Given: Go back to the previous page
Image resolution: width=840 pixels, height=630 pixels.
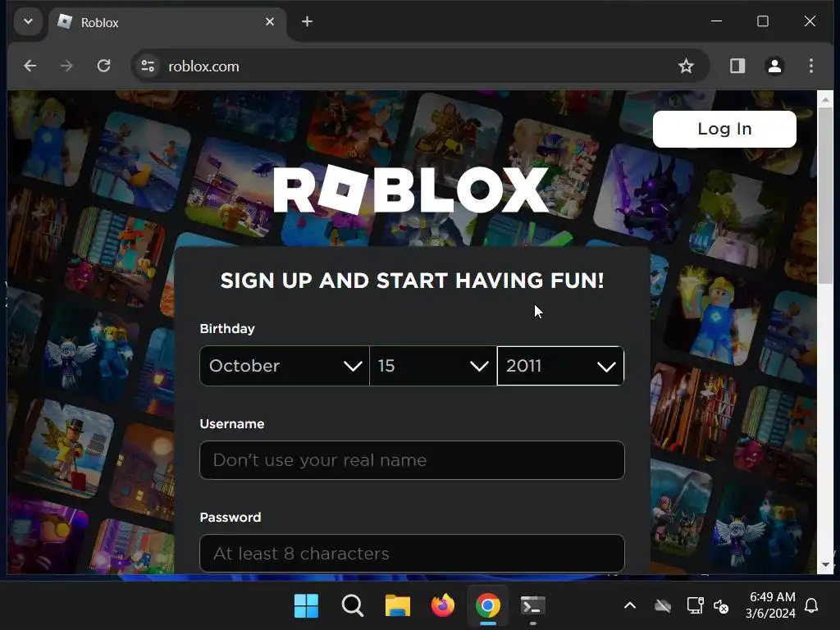Looking at the screenshot, I should pos(30,66).
